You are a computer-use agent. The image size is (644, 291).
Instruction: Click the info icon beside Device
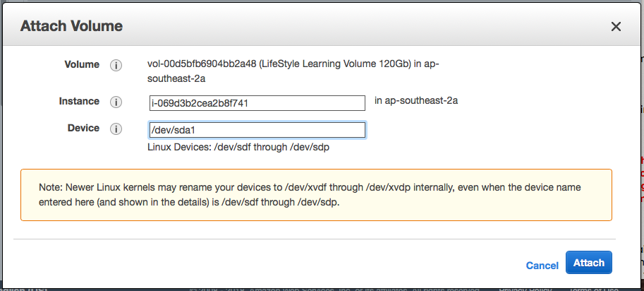coord(116,129)
